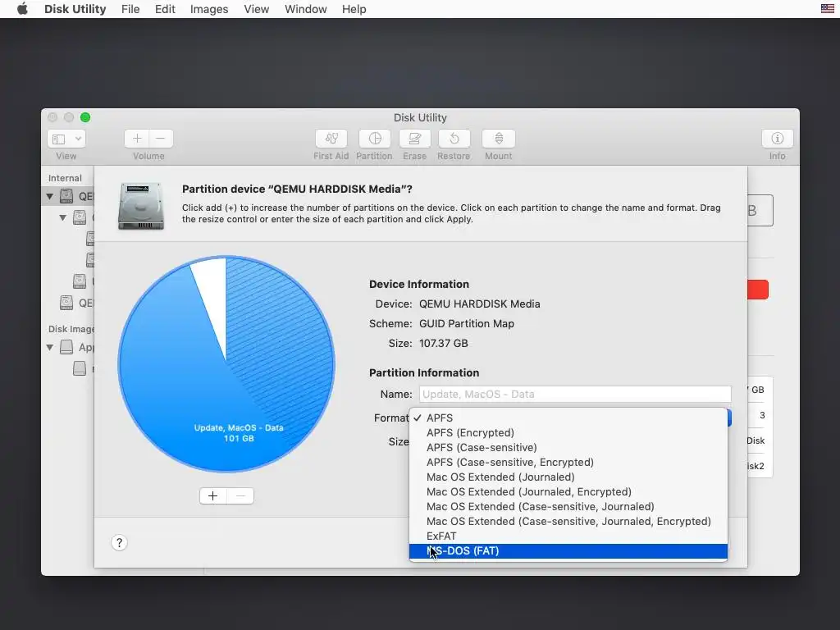Image resolution: width=840 pixels, height=630 pixels.
Task: Click the Restore toolbar icon
Action: coord(454,139)
